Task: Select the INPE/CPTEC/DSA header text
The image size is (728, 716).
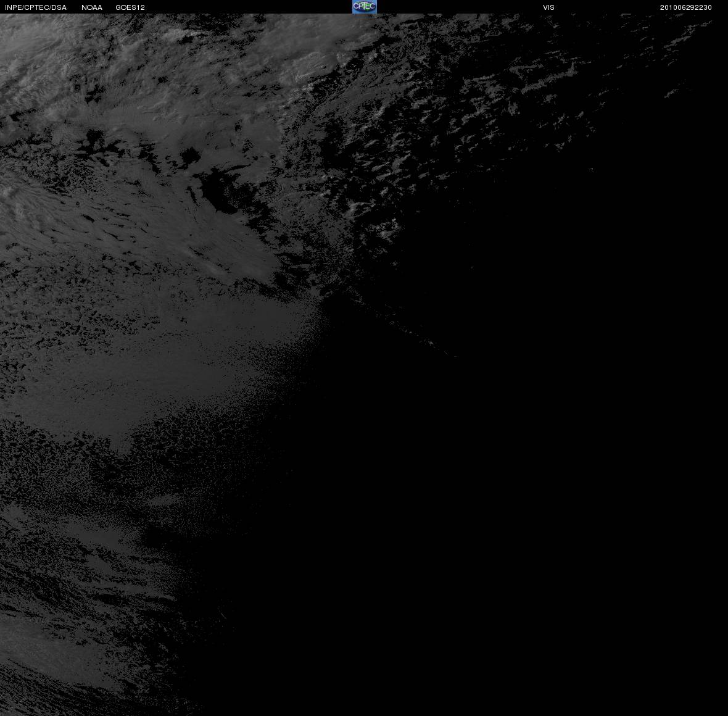Action: point(36,7)
